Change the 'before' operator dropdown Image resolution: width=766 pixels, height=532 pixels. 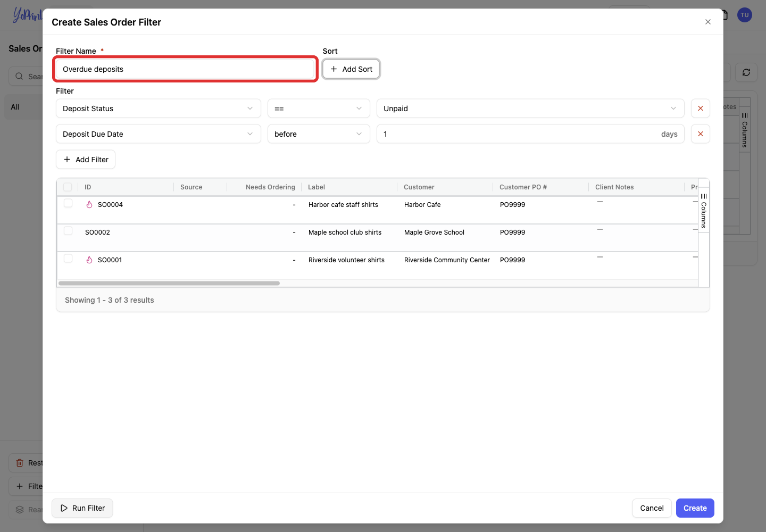tap(319, 134)
